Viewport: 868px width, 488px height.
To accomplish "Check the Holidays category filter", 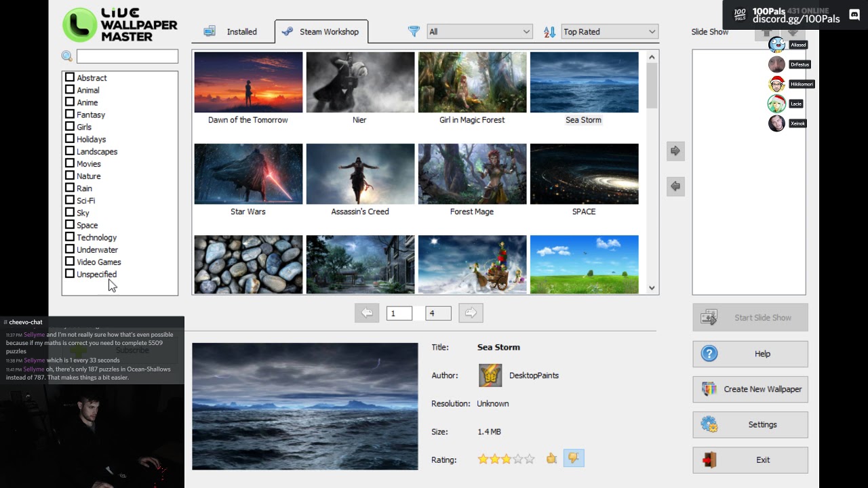I will click(x=70, y=139).
